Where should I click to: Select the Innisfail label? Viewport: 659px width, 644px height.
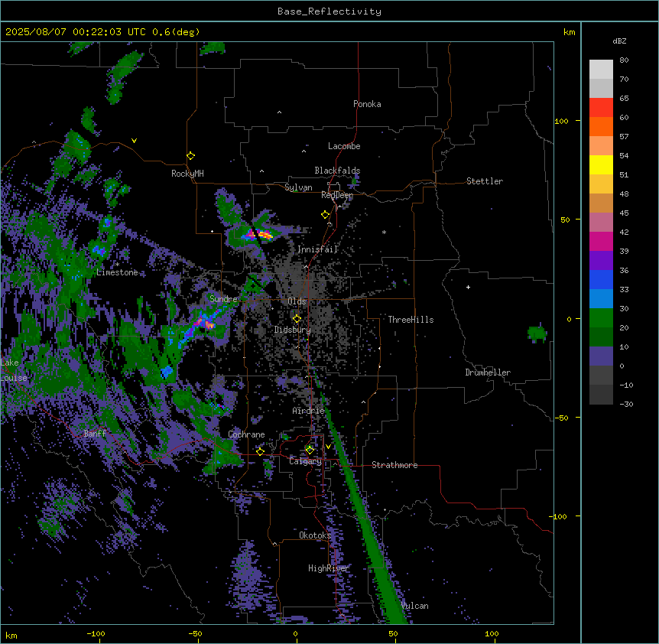pos(317,249)
